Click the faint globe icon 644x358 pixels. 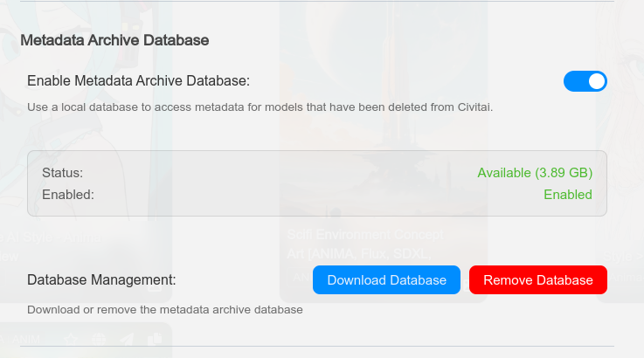99,340
